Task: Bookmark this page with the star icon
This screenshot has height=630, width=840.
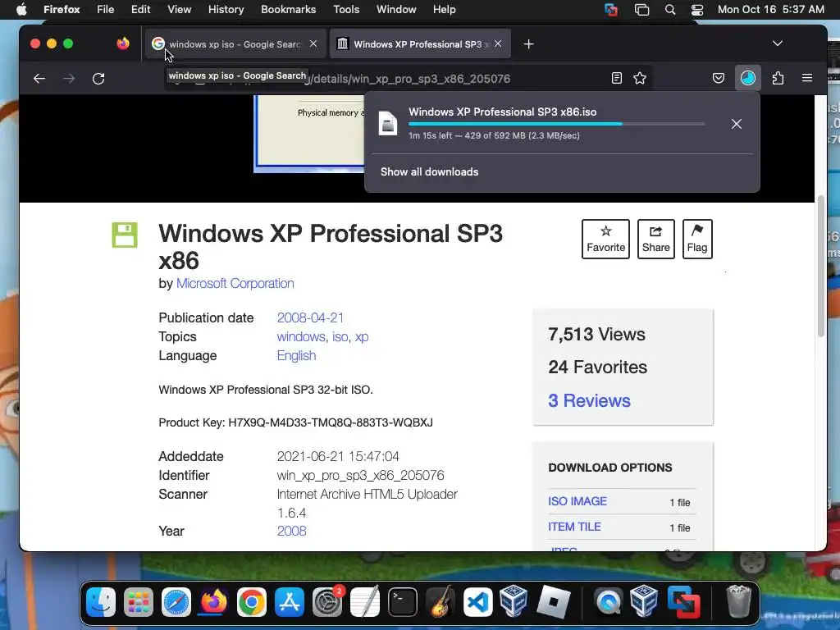Action: pyautogui.click(x=640, y=78)
